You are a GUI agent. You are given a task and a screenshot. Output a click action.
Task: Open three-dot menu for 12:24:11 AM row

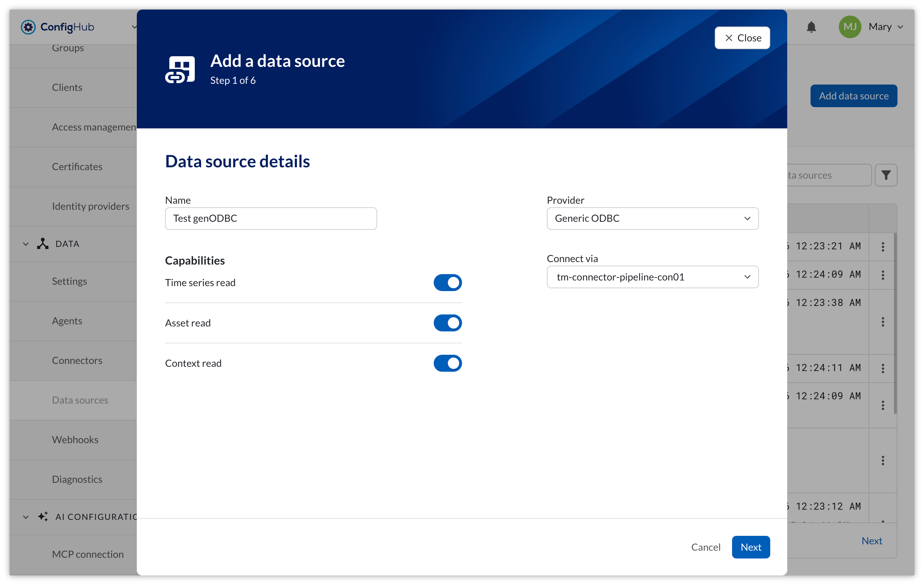(883, 369)
